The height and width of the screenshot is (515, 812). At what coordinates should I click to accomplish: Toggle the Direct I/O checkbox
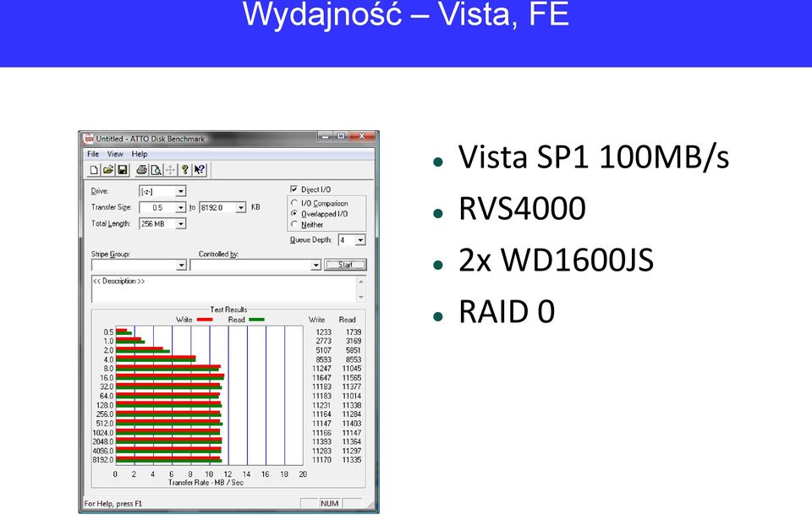294,189
